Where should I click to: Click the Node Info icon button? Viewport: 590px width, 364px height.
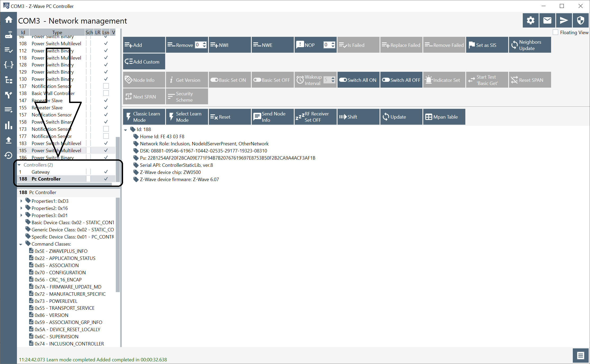click(143, 80)
